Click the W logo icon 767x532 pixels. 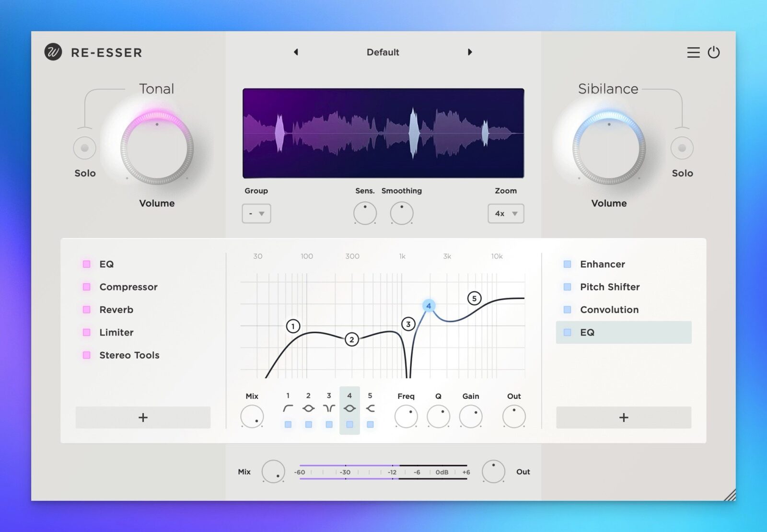click(53, 52)
